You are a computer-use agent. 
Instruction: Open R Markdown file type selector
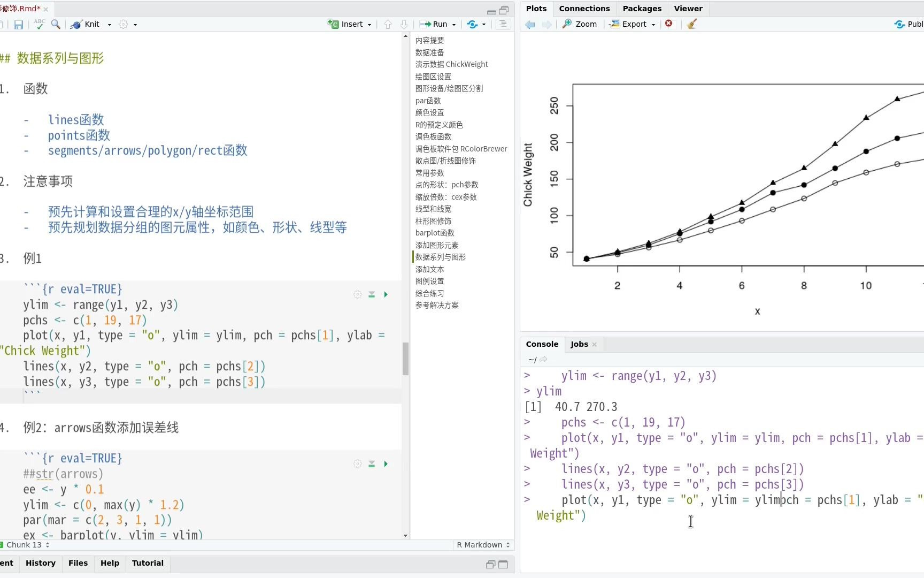[483, 545]
